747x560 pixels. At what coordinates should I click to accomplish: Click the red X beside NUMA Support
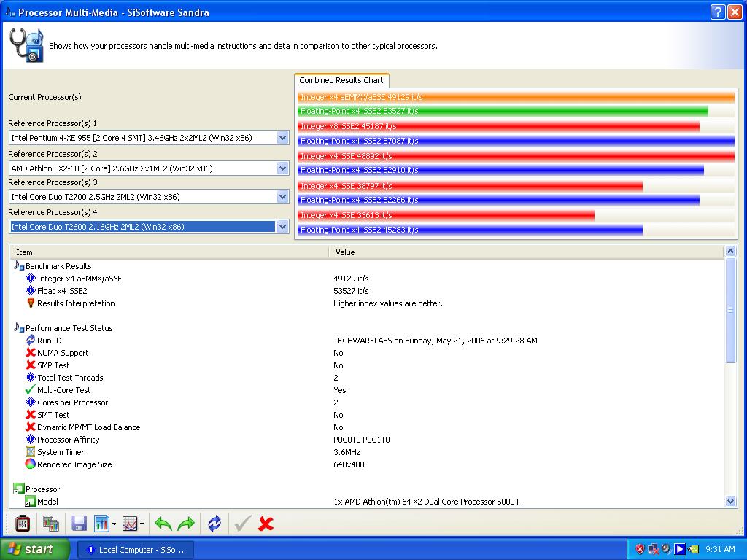coord(31,352)
